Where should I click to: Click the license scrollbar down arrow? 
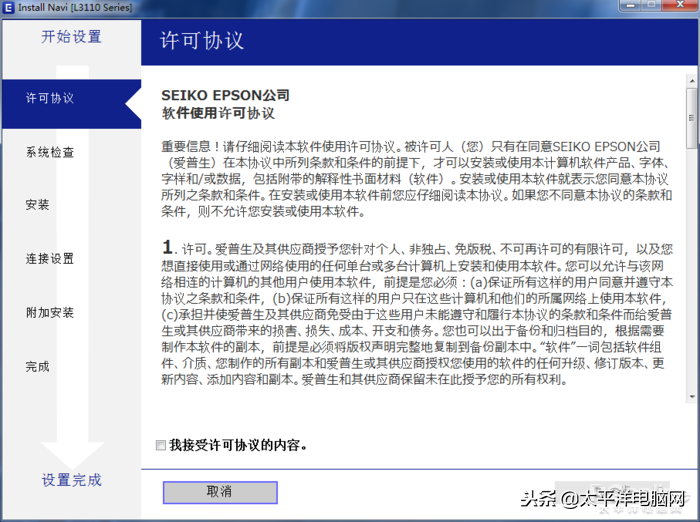point(692,397)
